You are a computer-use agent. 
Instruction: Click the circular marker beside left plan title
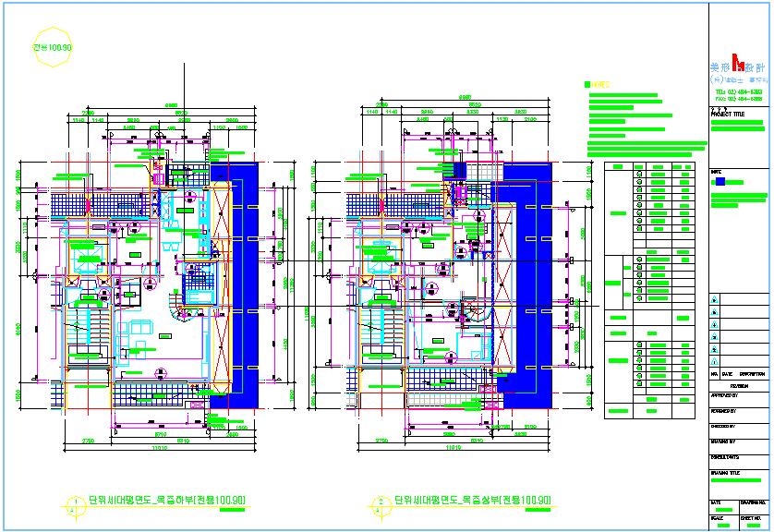pos(72,502)
